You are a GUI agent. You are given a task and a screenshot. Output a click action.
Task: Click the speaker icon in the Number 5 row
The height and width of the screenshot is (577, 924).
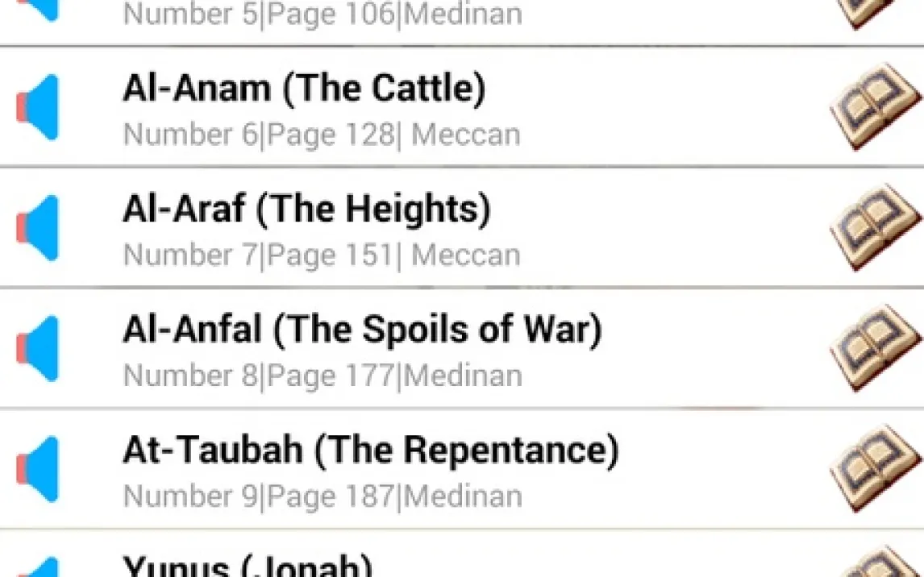tap(38, 10)
